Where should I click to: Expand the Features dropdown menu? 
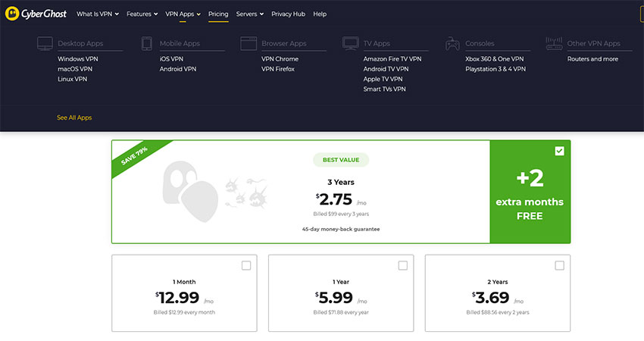pyautogui.click(x=142, y=14)
